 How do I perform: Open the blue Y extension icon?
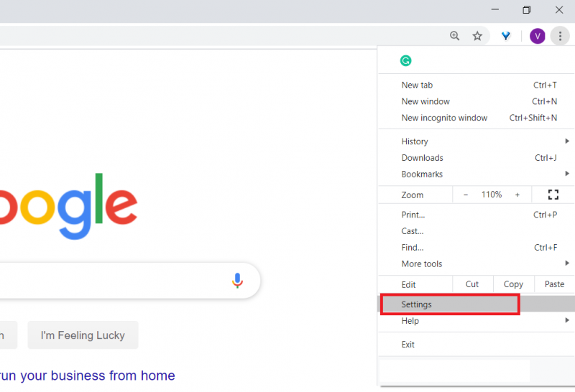tap(506, 36)
